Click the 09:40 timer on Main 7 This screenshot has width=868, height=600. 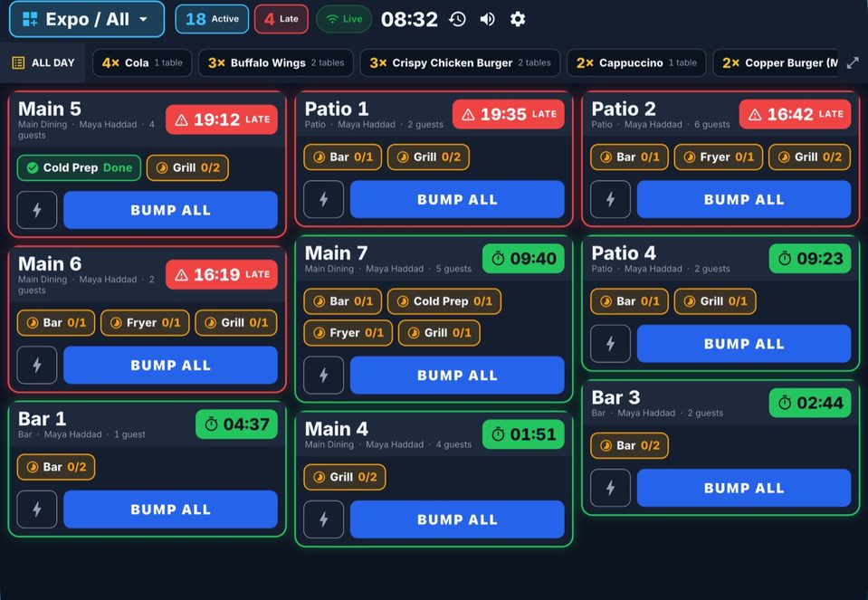[x=523, y=259]
